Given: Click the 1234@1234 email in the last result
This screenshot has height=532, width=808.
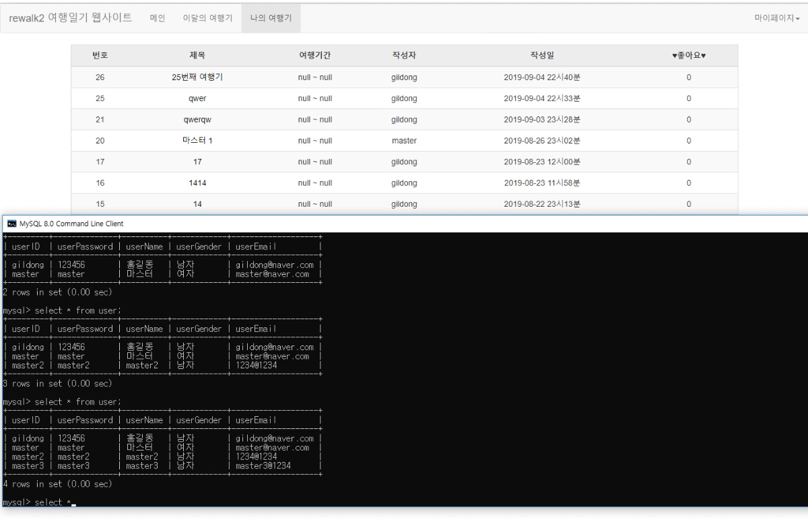Looking at the screenshot, I should (256, 456).
